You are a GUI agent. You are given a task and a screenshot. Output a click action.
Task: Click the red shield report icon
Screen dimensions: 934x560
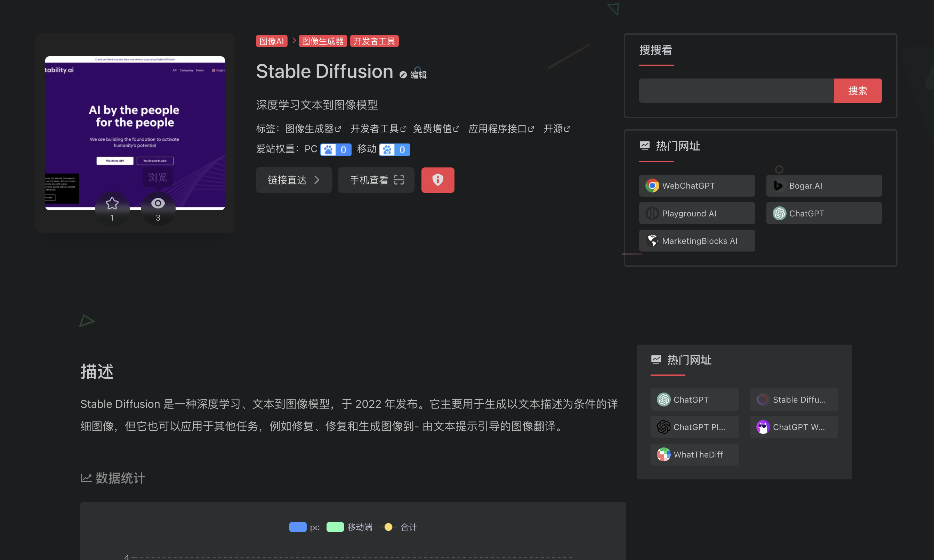(x=437, y=180)
